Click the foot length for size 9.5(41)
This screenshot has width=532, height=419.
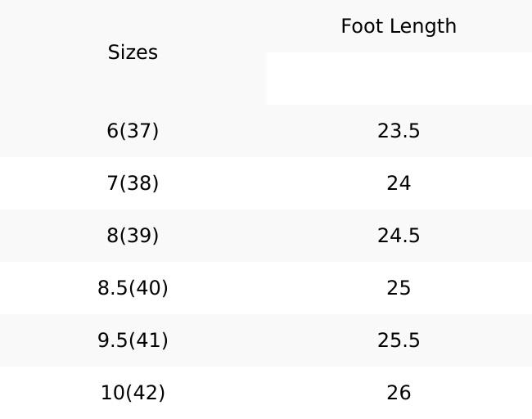399,340
